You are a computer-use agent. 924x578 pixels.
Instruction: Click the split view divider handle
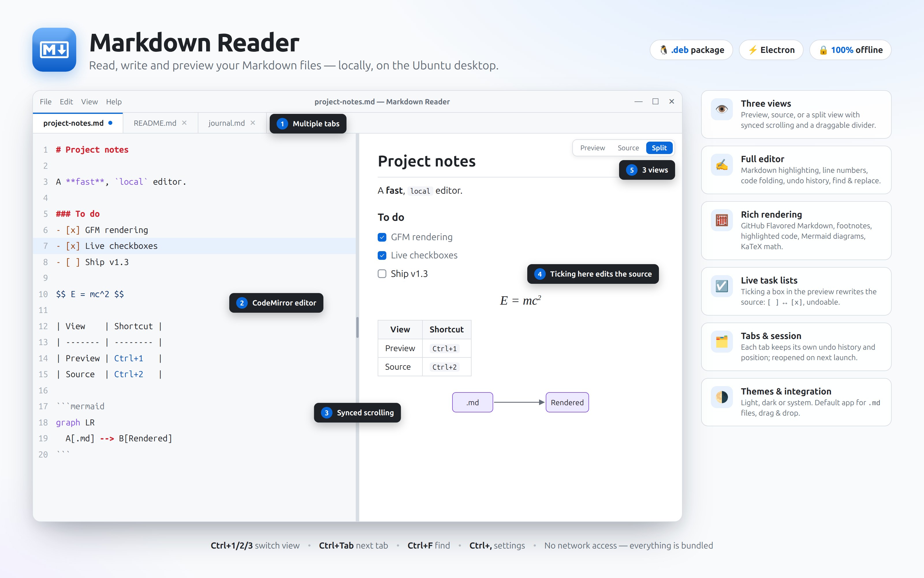357,327
